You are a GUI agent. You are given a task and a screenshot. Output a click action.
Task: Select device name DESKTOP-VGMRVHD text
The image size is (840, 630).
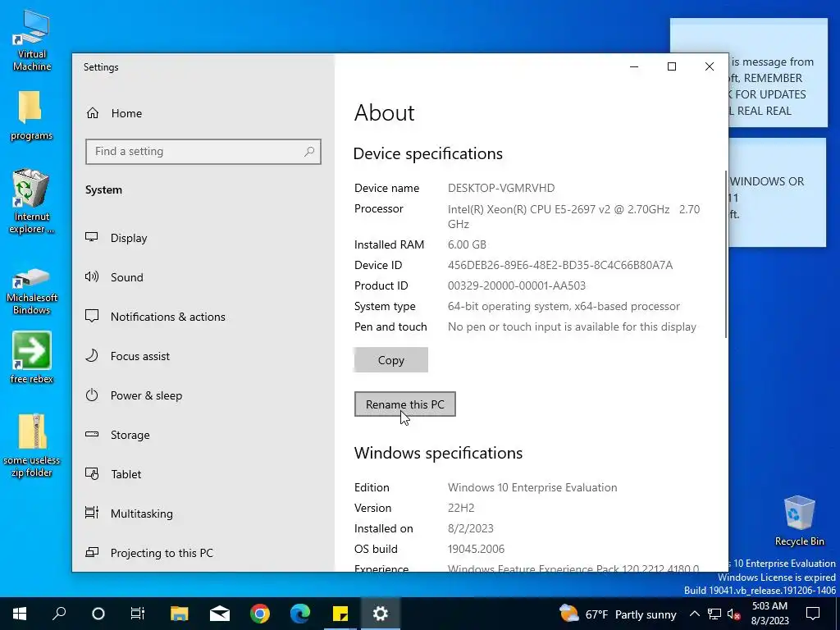501,188
